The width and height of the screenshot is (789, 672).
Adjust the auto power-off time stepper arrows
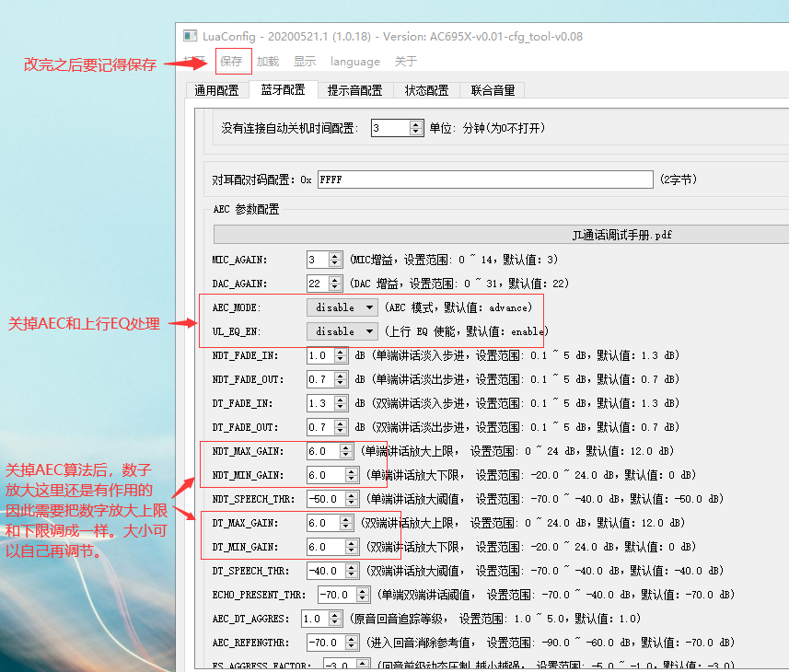[416, 128]
